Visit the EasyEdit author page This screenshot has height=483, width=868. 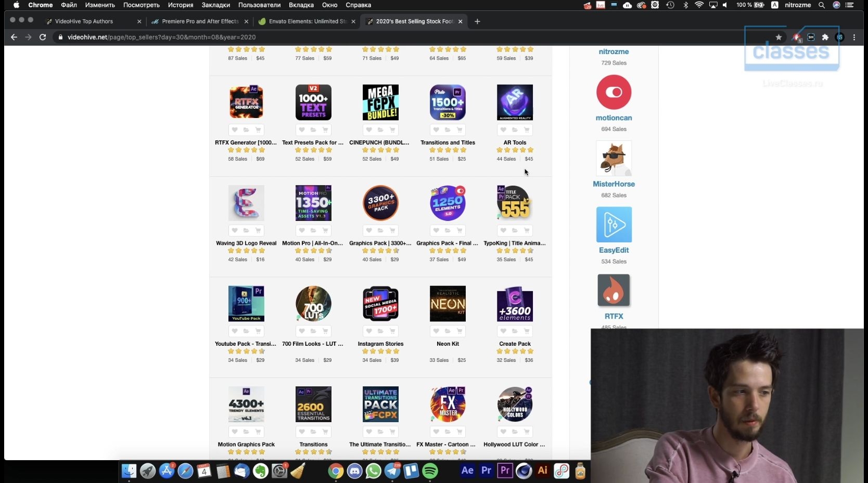(614, 250)
